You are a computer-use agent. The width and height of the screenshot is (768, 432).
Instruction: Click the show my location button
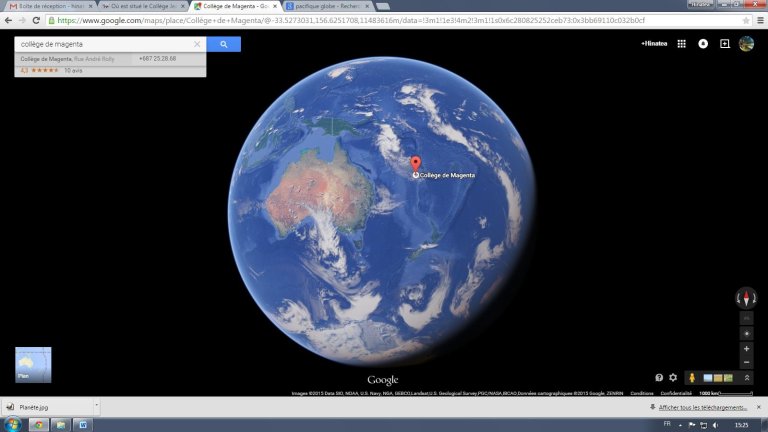746,333
